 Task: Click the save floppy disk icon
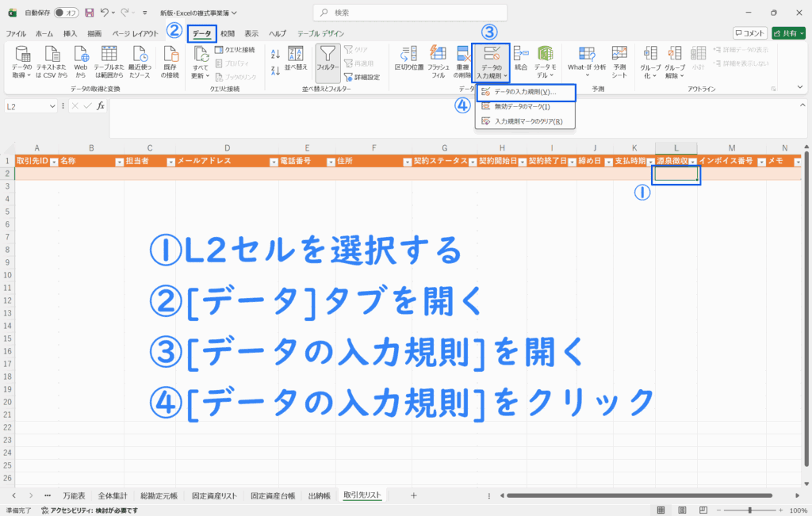89,13
